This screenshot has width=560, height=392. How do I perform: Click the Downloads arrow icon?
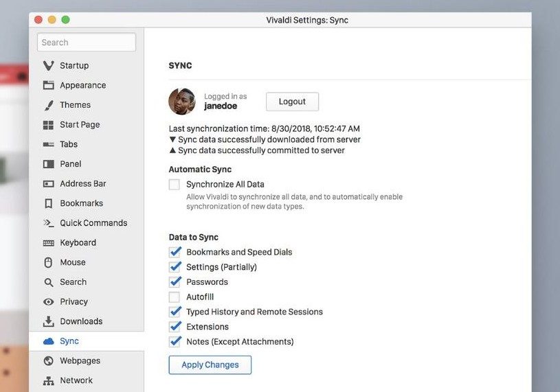[49, 321]
